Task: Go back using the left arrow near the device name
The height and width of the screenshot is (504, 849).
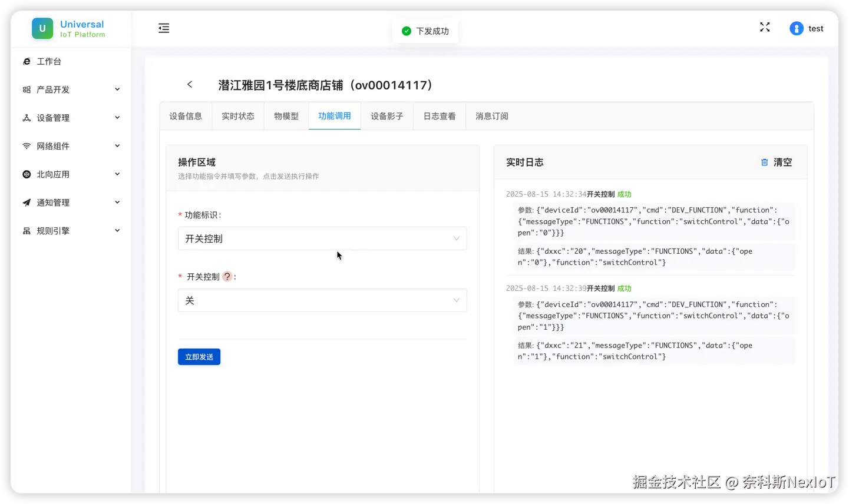Action: [189, 84]
